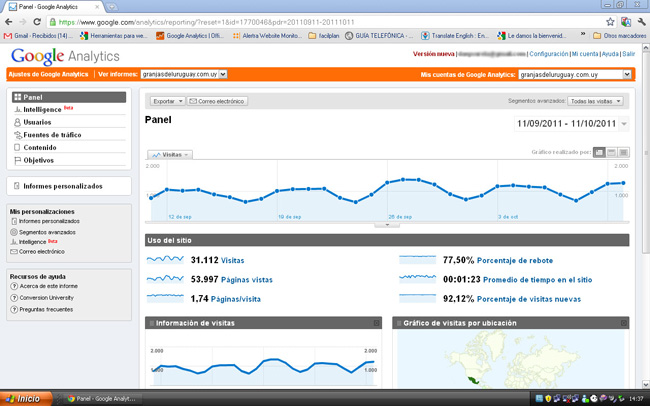Open Contenido menu item
650x406 pixels.
click(x=69, y=148)
